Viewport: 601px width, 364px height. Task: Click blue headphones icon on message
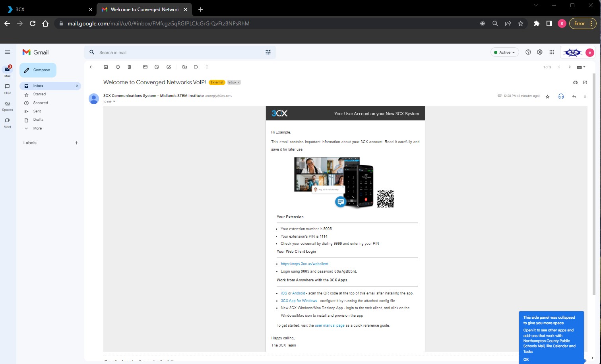(561, 96)
